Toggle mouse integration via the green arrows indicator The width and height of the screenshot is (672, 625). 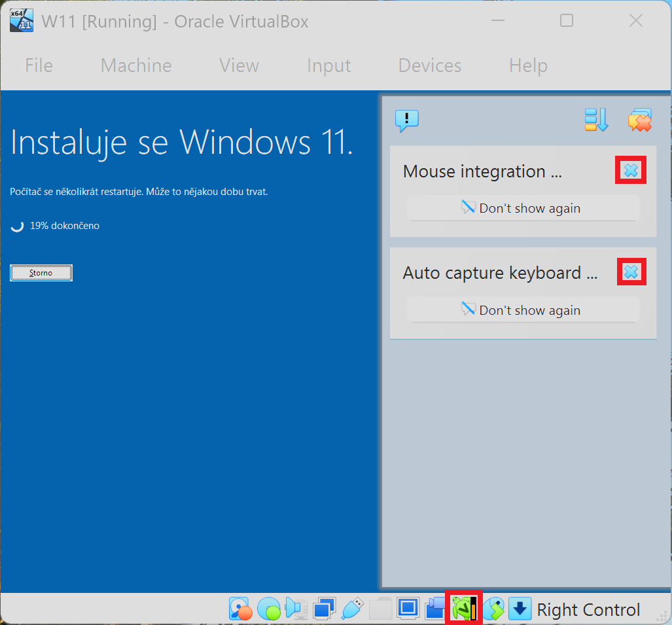point(494,609)
